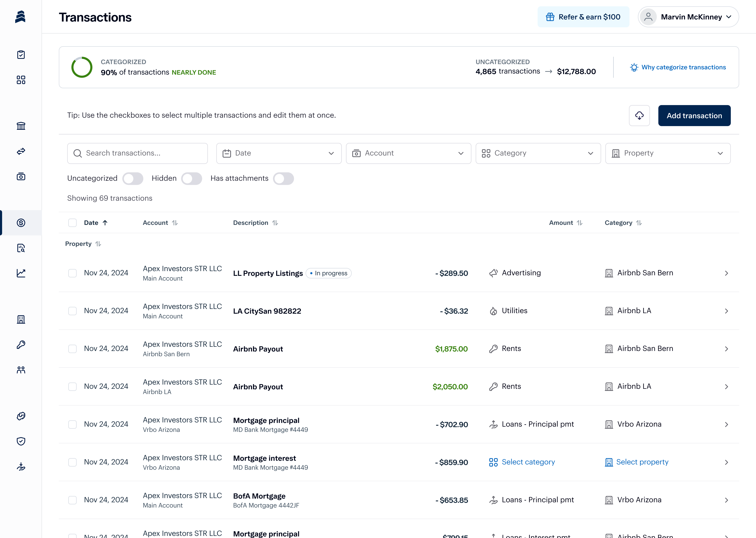Open the dashboard grid sidebar icon
Image resolution: width=756 pixels, height=538 pixels.
21,80
